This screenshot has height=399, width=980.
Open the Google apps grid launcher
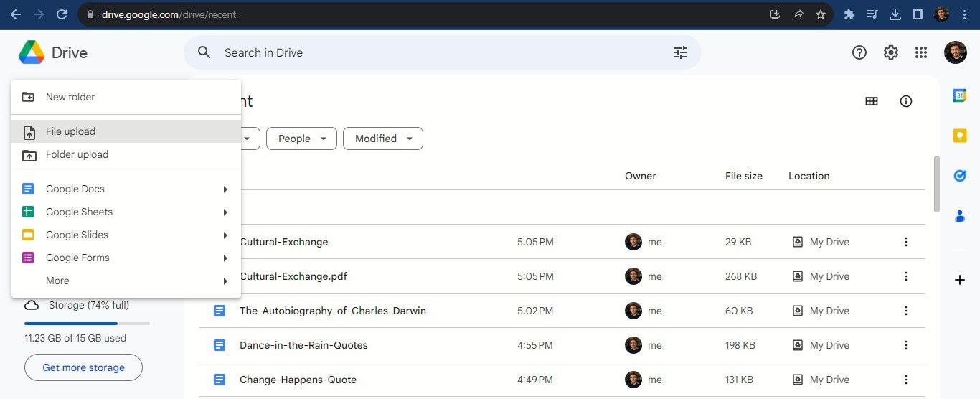pos(921,52)
